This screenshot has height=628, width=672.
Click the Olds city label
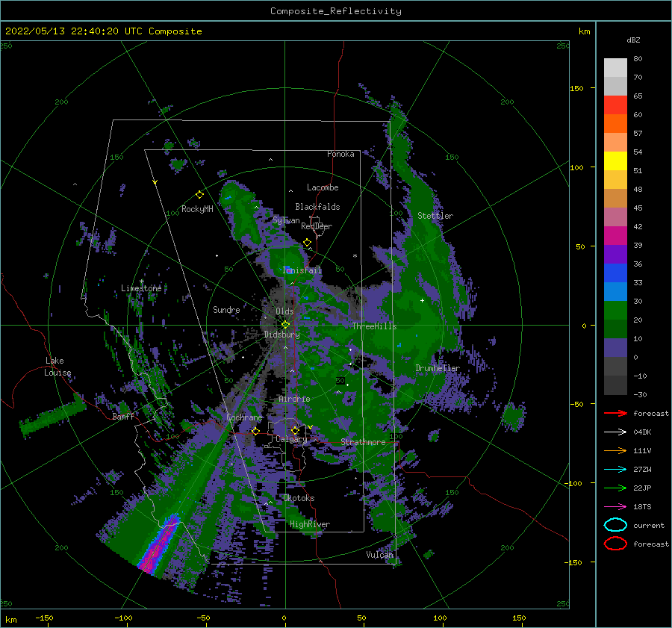click(284, 311)
